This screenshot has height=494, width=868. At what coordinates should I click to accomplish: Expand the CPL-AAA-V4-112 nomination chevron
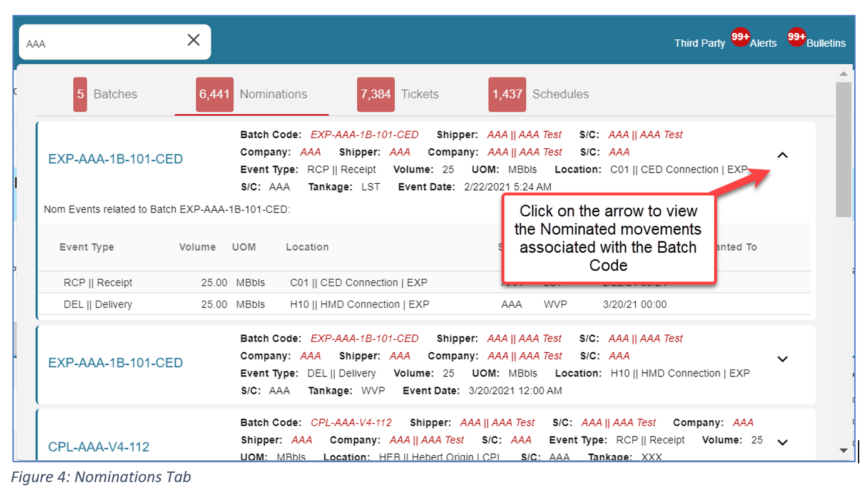coord(782,442)
